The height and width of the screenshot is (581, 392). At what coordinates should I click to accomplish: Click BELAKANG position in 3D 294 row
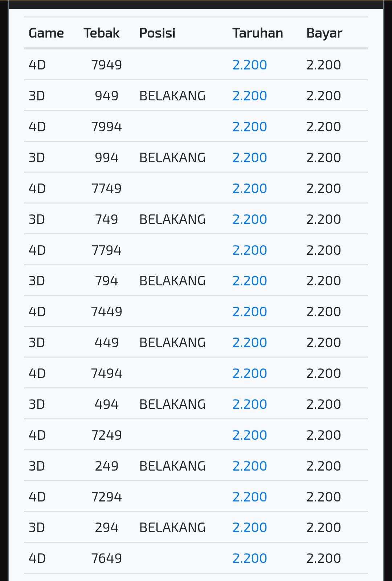click(172, 528)
